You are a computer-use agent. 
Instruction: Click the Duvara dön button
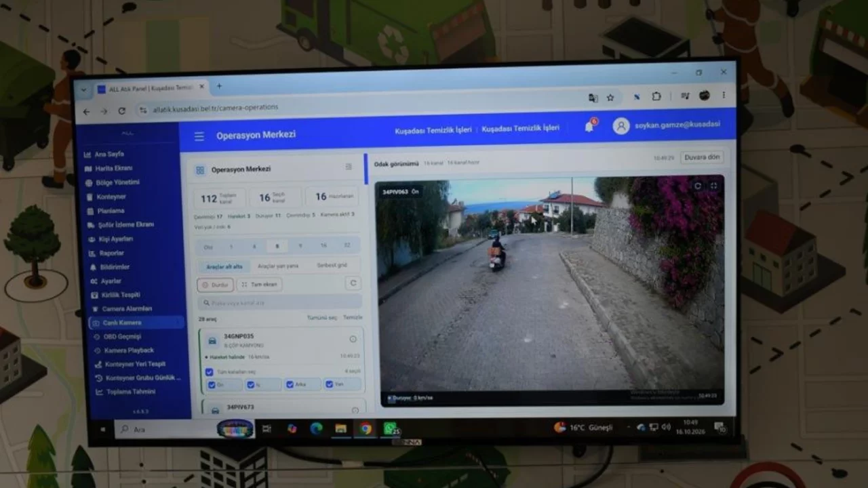pos(702,157)
